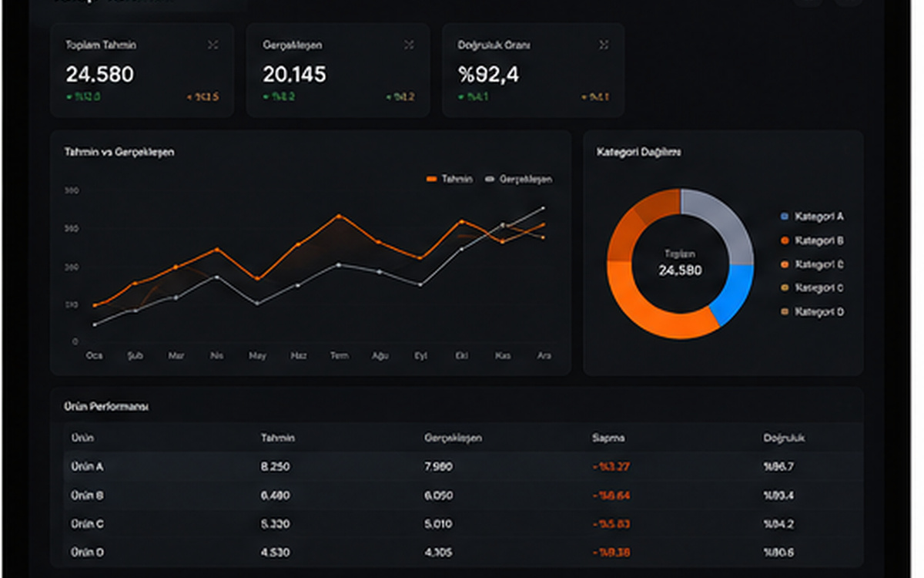This screenshot has height=578, width=924.
Task: Open the 24.580 total in donut center
Action: [x=680, y=271]
